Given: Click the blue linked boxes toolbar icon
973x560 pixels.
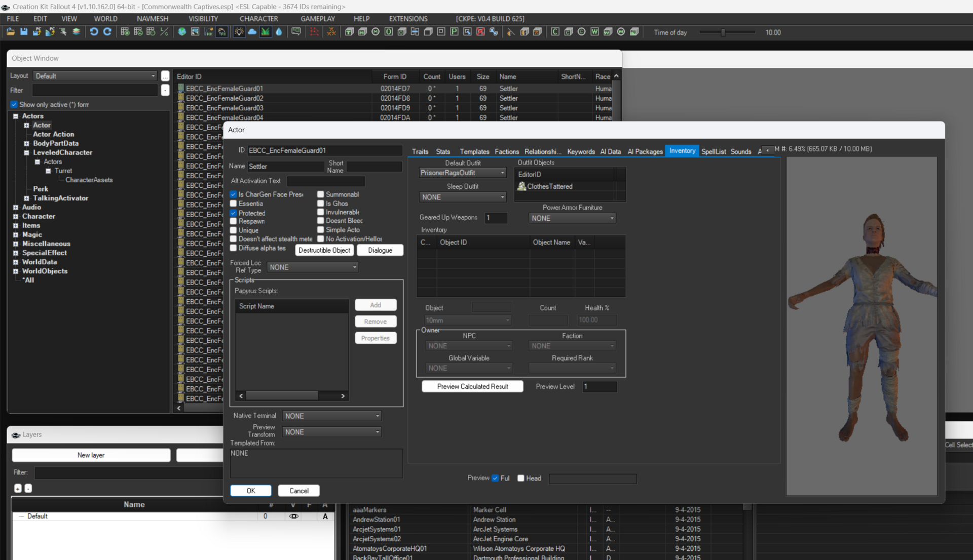Looking at the screenshot, I should [494, 32].
